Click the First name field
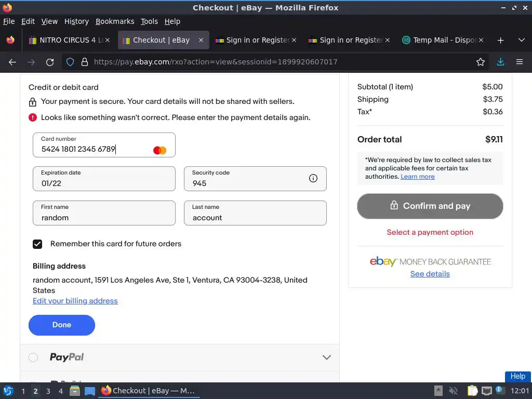 click(x=104, y=213)
